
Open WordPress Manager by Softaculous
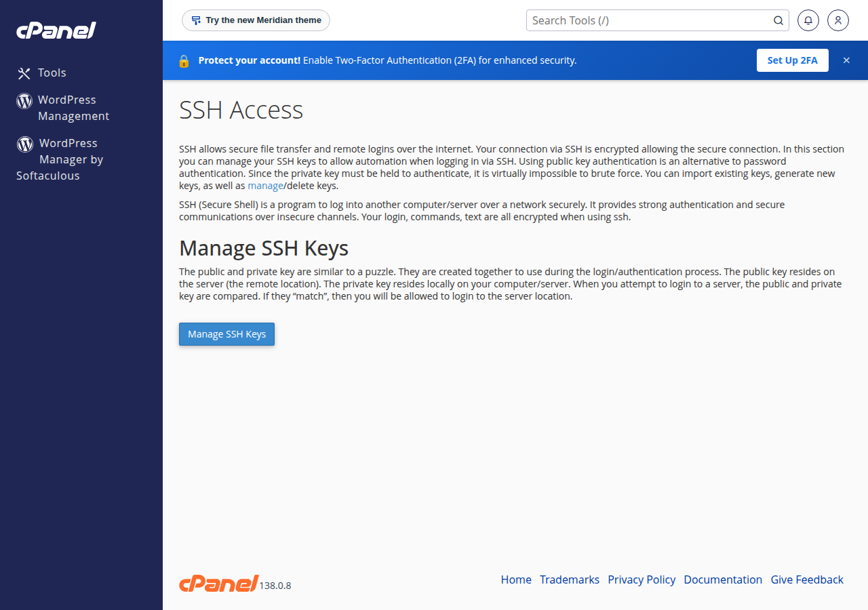(x=60, y=159)
